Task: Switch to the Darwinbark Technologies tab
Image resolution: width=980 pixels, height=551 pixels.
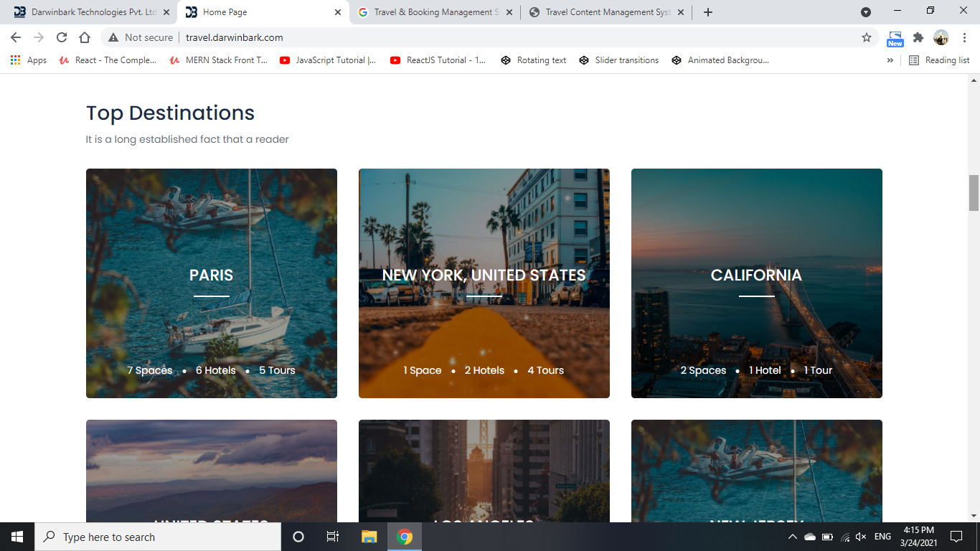Action: pos(93,12)
